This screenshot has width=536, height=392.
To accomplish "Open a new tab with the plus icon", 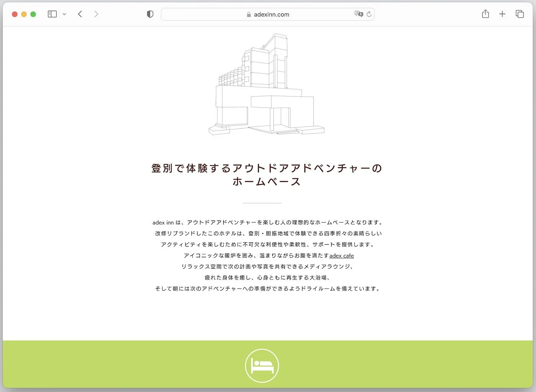I will click(502, 14).
